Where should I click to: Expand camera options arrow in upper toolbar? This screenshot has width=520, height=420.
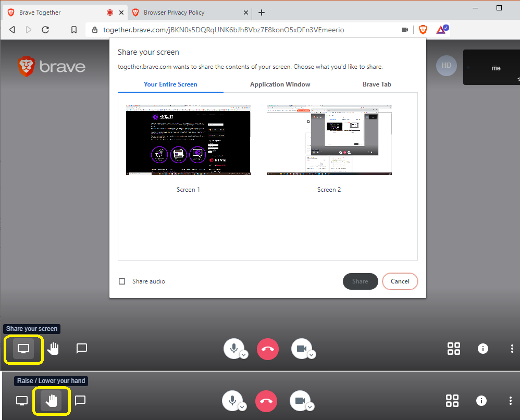pos(312,355)
